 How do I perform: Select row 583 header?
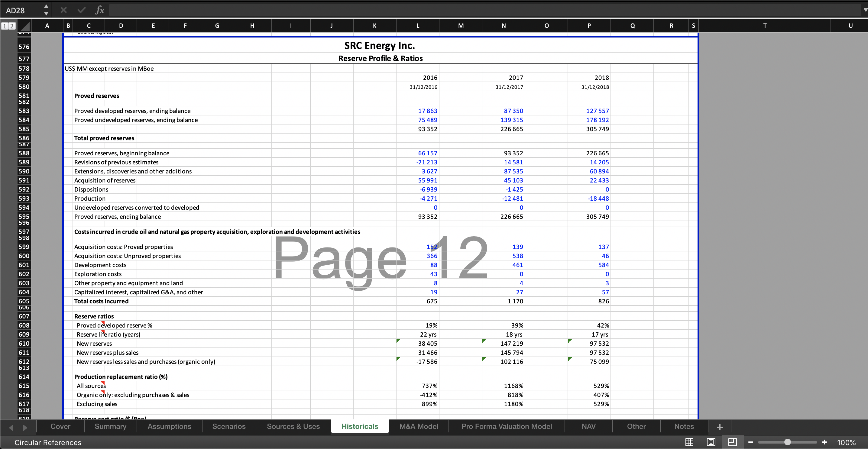(x=24, y=111)
